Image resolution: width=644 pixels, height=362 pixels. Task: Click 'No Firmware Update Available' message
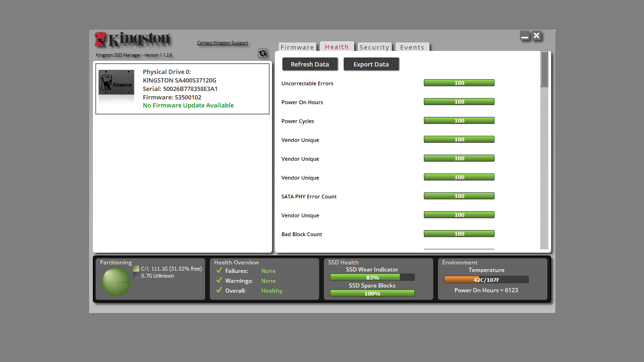(188, 106)
